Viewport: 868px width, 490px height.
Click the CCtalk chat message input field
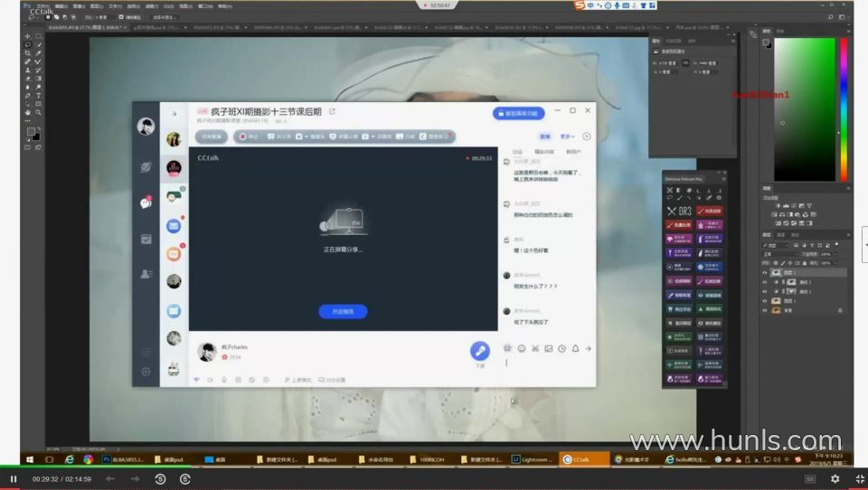tap(548, 368)
